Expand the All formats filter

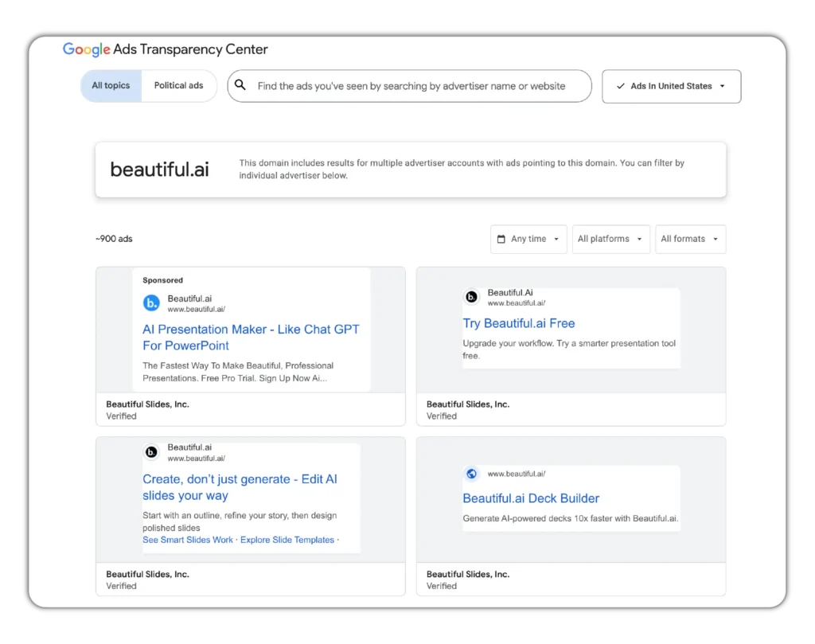(690, 239)
